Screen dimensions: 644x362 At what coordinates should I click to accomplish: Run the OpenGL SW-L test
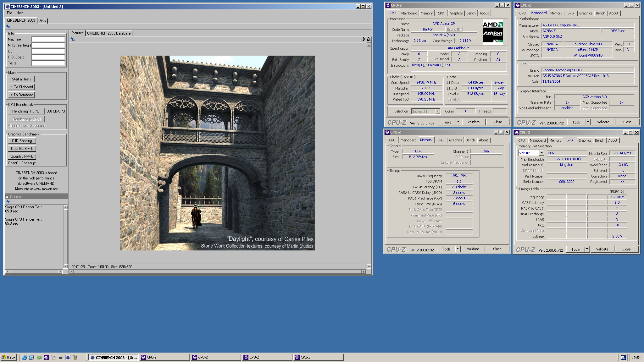(22, 149)
